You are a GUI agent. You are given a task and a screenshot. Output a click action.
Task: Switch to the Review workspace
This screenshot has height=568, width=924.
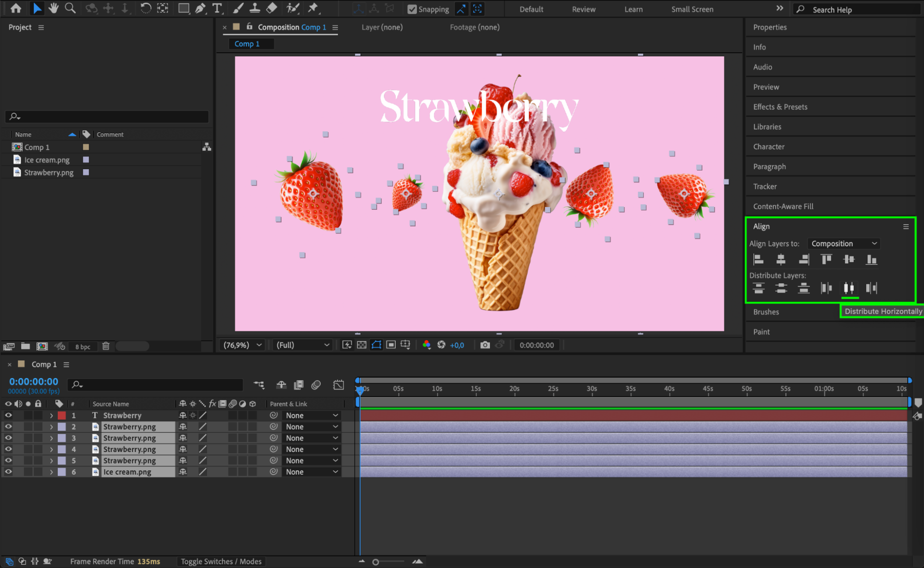[583, 9]
